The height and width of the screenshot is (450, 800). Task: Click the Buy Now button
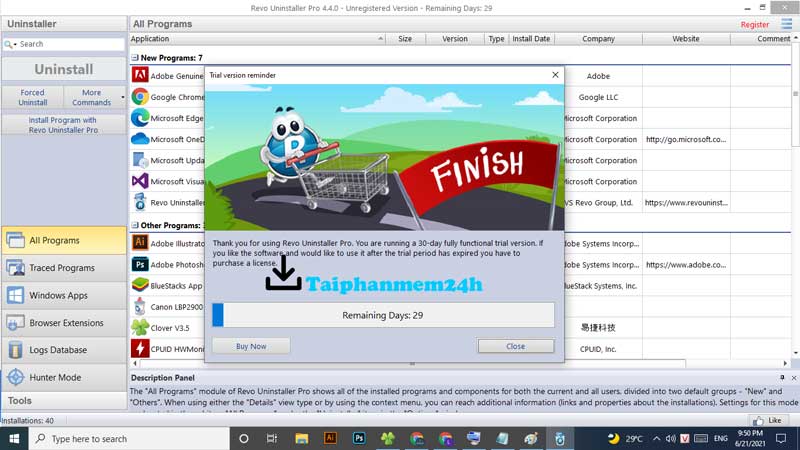(251, 346)
